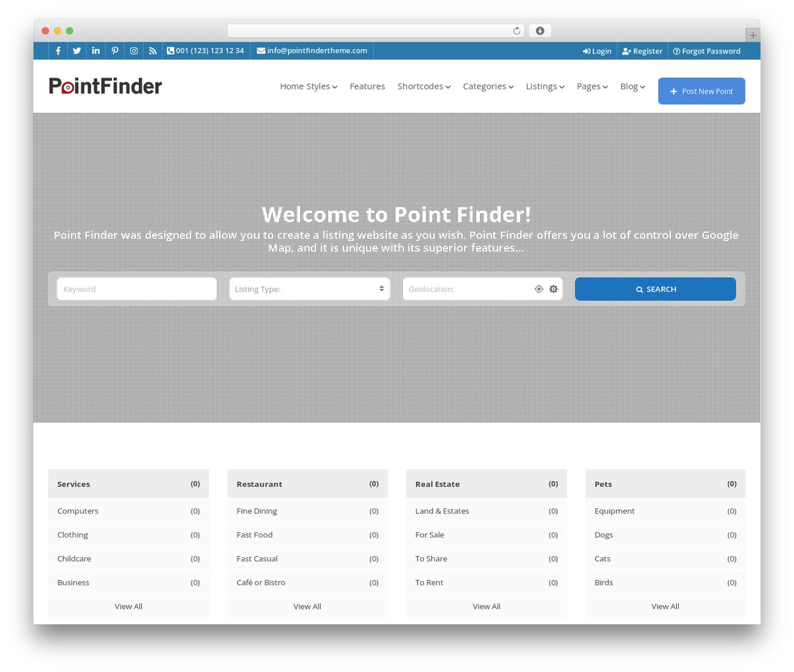The width and height of the screenshot is (794, 672).
Task: Select the Computers subcategory
Action: (x=128, y=511)
